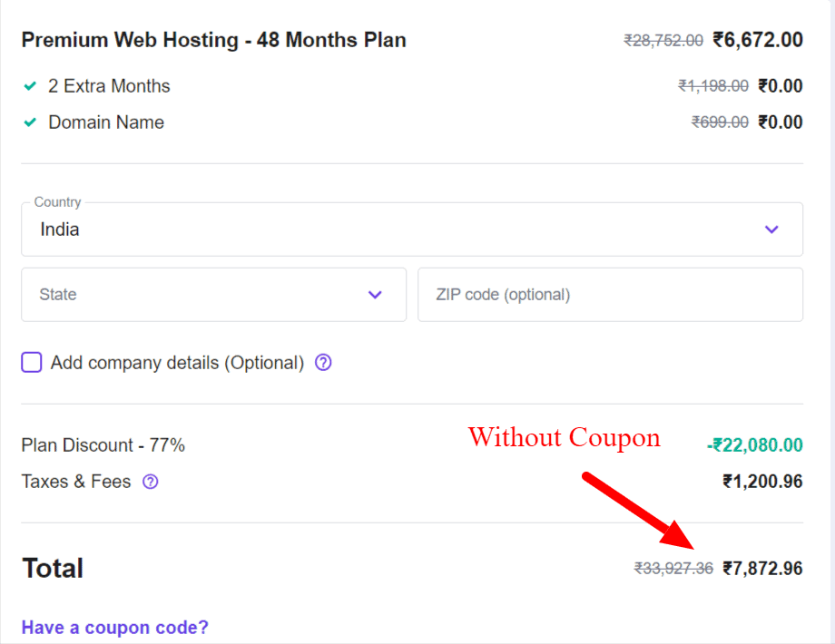Click the green checkmark beside 2 Extra Months
This screenshot has height=644, width=835.
click(30, 85)
